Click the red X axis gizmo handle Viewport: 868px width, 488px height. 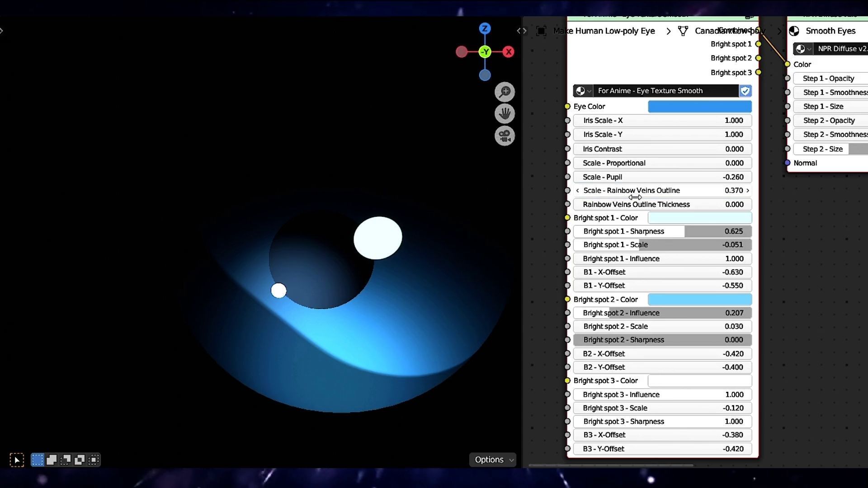coord(509,52)
